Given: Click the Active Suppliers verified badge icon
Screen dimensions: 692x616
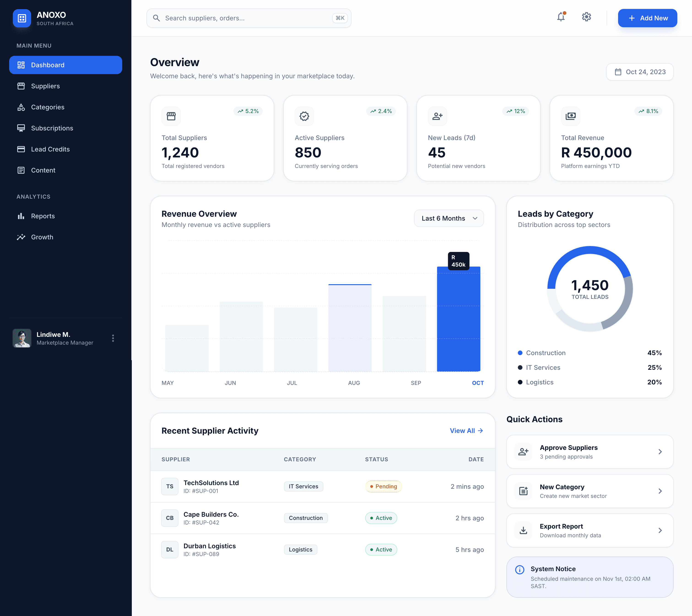Looking at the screenshot, I should coord(304,116).
